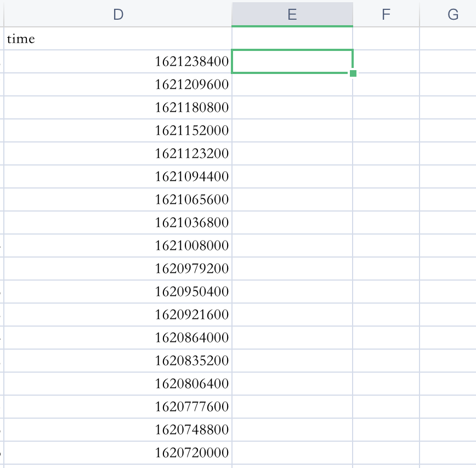Select cell containing 1620950400
Viewport: 476px width, 468px height.
pos(118,292)
